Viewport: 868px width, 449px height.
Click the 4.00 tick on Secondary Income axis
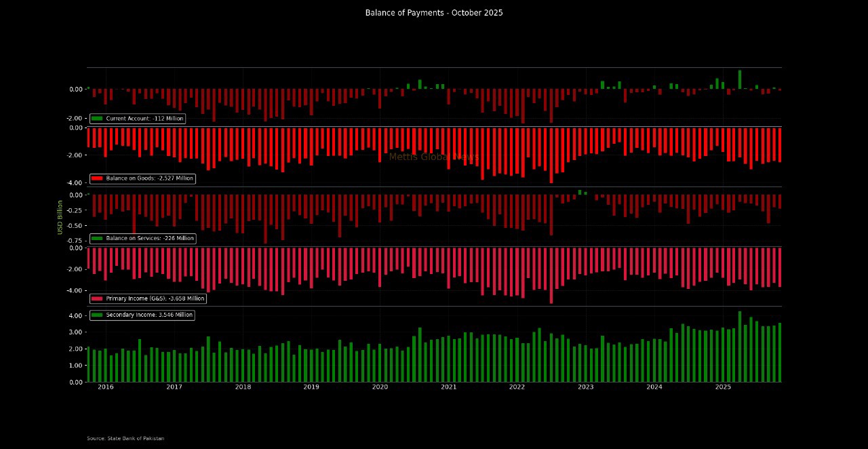[75, 316]
